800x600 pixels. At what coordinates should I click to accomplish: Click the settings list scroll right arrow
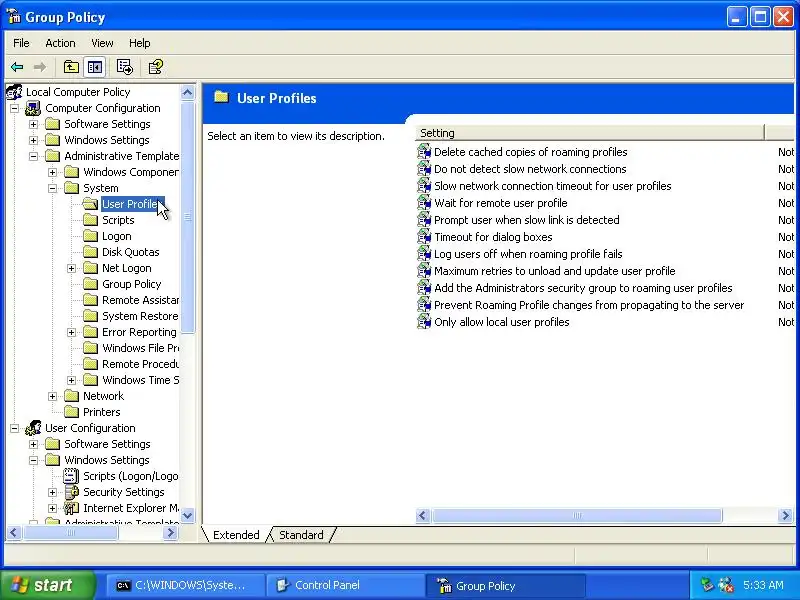tap(785, 515)
